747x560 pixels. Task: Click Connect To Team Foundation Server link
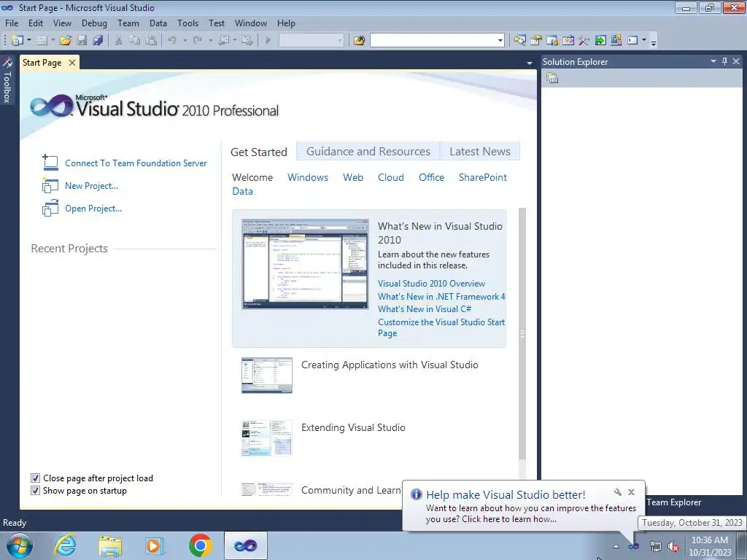(136, 163)
